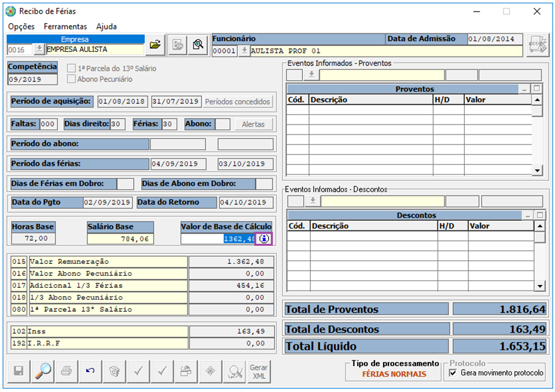Screen dimensions: 555x392
Task: Click the Dias de Abono em Dobro field
Action: (x=264, y=184)
